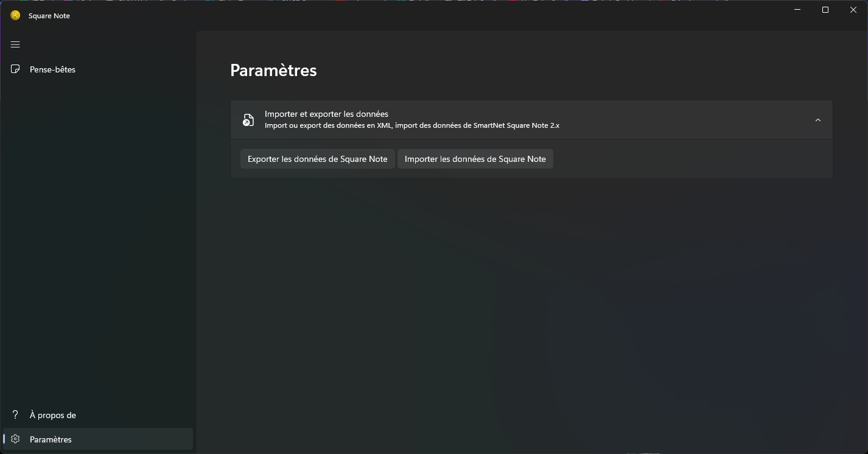868x454 pixels.
Task: Click "Exporter les données de Square Note"
Action: 317,159
